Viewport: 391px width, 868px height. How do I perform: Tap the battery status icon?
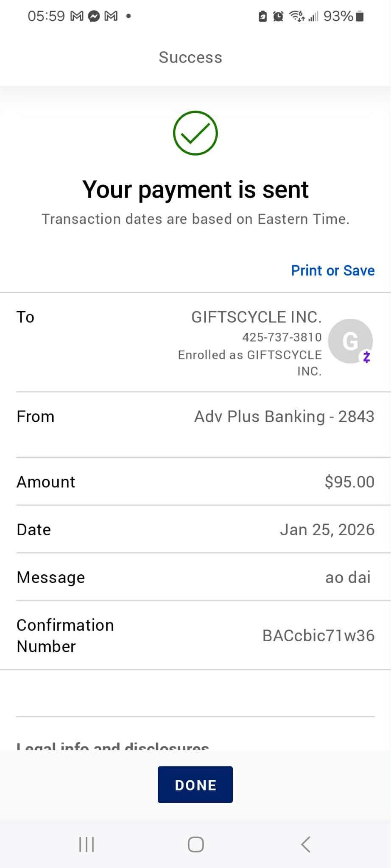[360, 17]
